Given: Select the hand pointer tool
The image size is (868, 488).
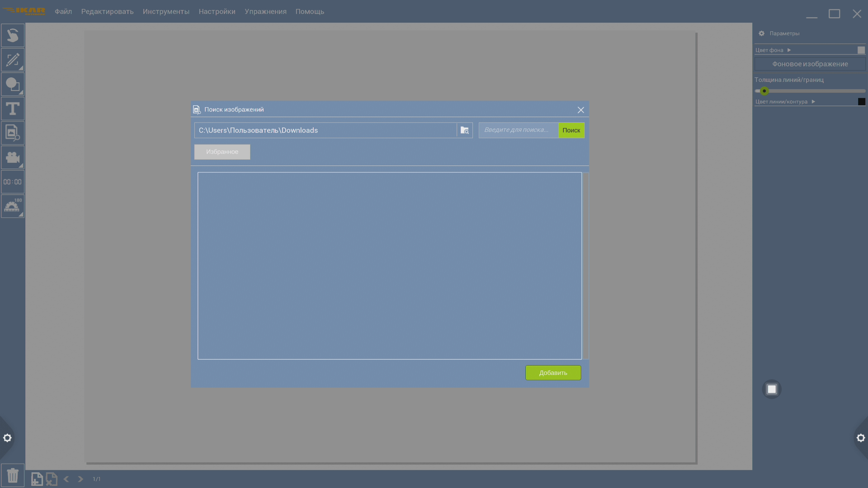Looking at the screenshot, I should click(x=13, y=35).
